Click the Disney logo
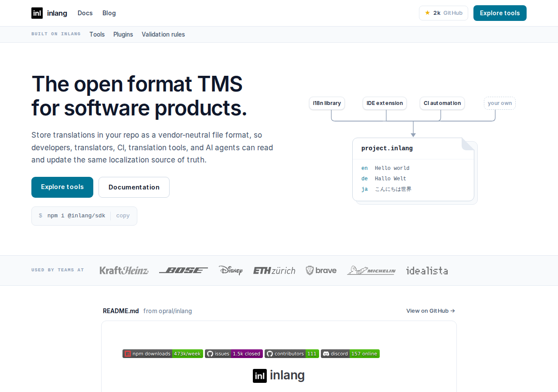 pos(231,270)
